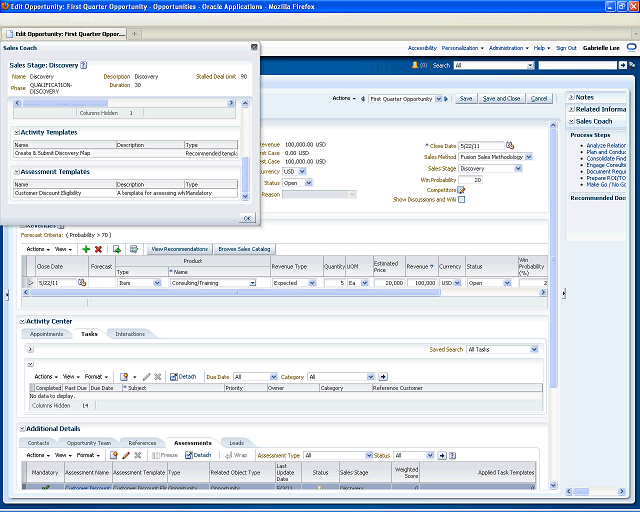Run the Tasks filter go arrow
Screen dimensions: 640x512
[x=383, y=377]
